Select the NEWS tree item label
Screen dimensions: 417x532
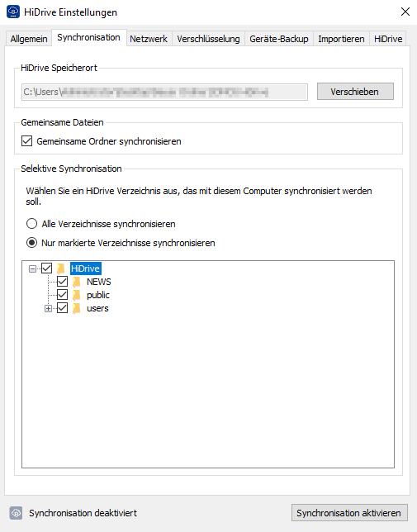tap(98, 282)
